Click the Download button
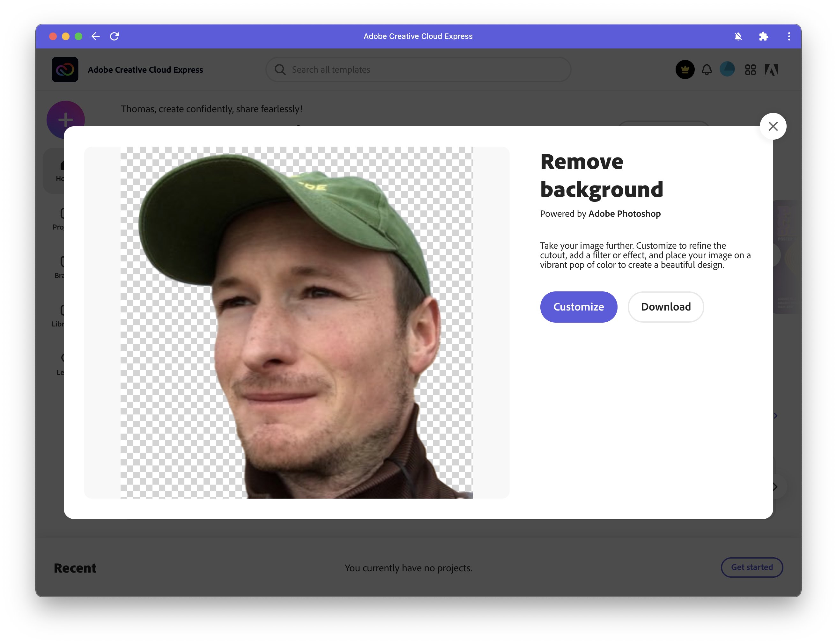 [666, 306]
